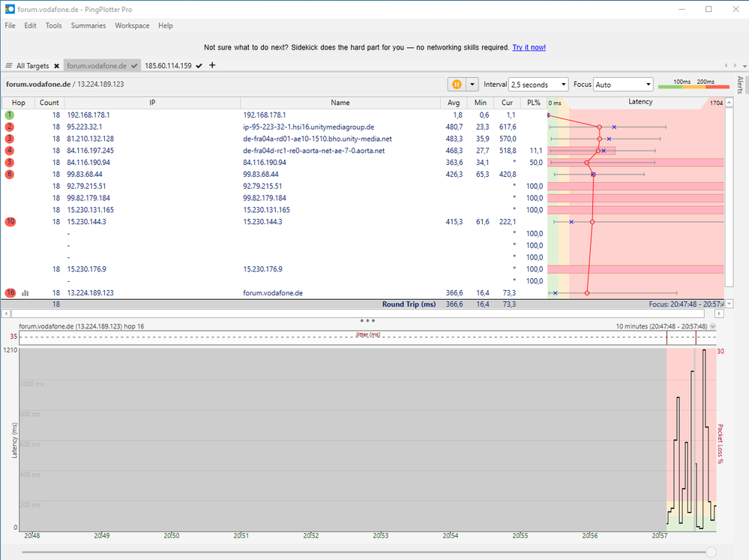Open the Alerts side panel
749x560 pixels.
pyautogui.click(x=739, y=84)
